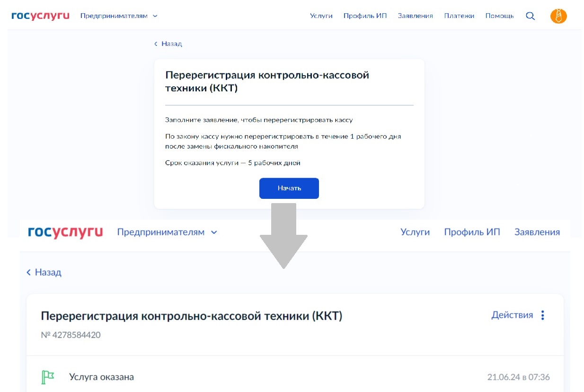
Task: Expand Предпринимателям dropdown in lower header
Action: coord(167,232)
